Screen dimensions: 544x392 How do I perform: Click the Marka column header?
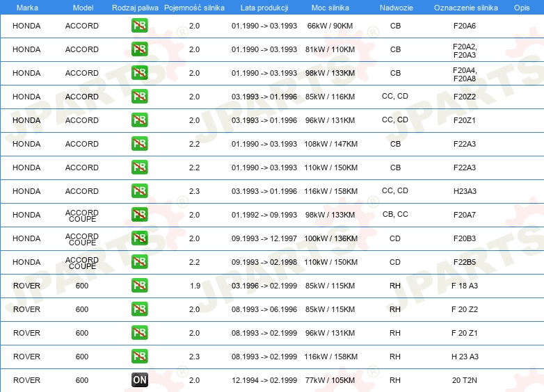click(27, 8)
